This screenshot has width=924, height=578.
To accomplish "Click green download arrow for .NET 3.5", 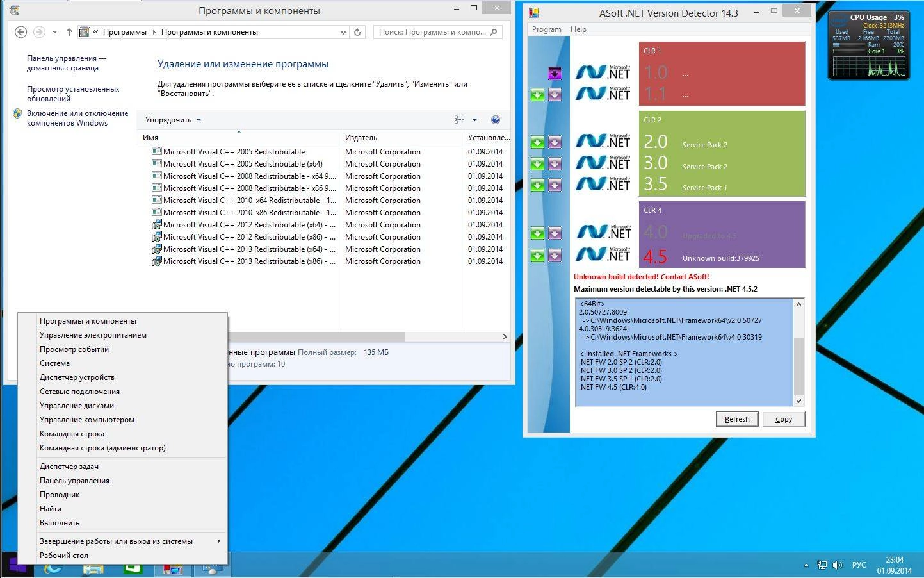I will click(x=537, y=185).
